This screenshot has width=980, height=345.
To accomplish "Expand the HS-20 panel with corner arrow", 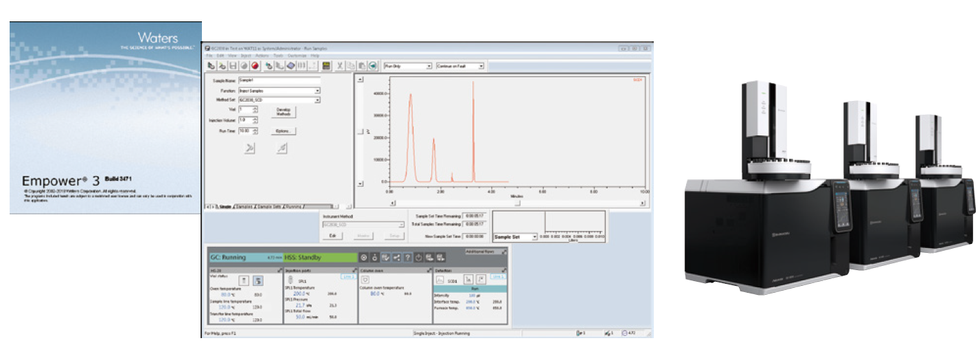I will [x=279, y=271].
